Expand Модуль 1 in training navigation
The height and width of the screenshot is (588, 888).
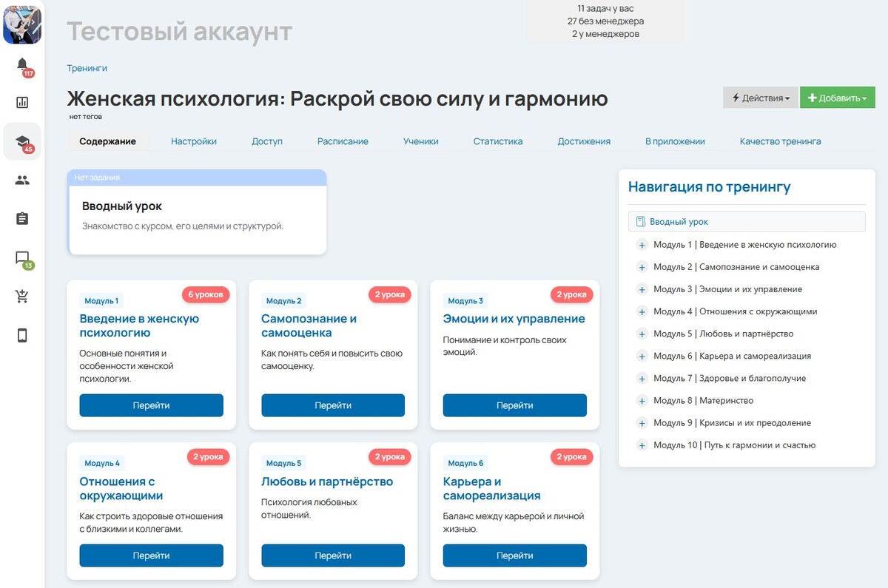[642, 246]
